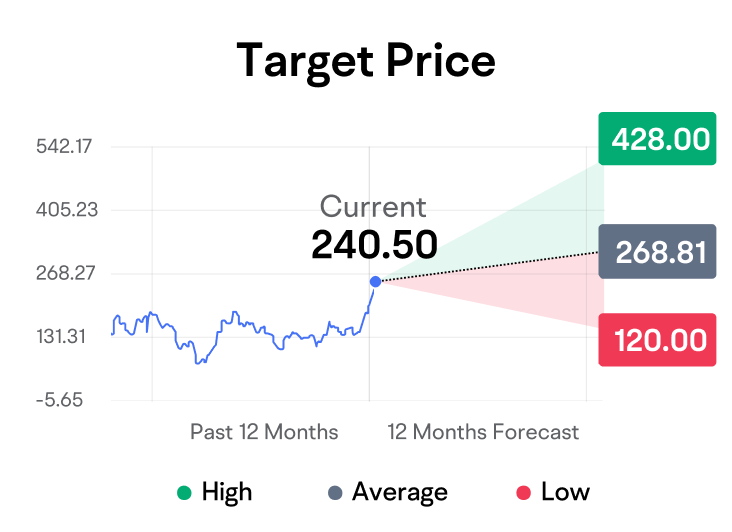Select the 12 Months Forecast axis label

pos(483,432)
